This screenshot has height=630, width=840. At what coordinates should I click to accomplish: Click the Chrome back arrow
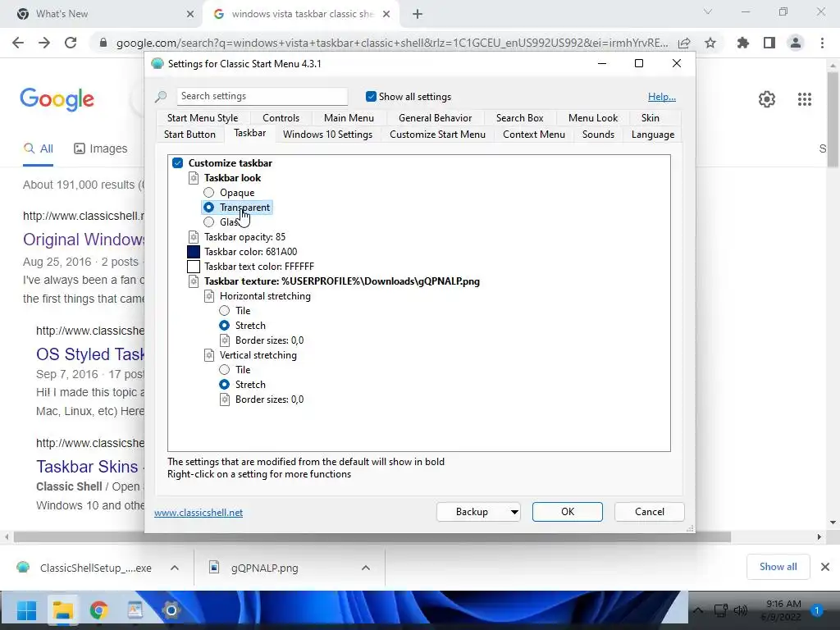click(x=18, y=43)
